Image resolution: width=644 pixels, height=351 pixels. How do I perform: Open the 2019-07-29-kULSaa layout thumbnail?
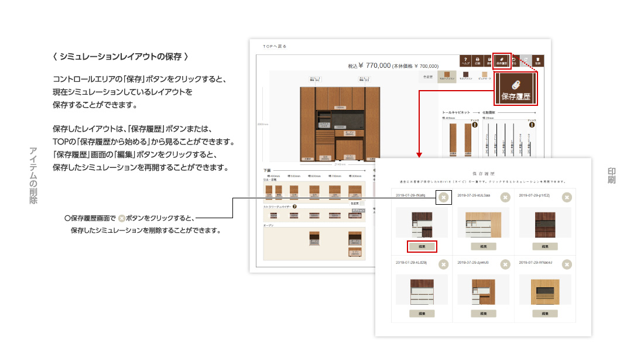click(484, 223)
